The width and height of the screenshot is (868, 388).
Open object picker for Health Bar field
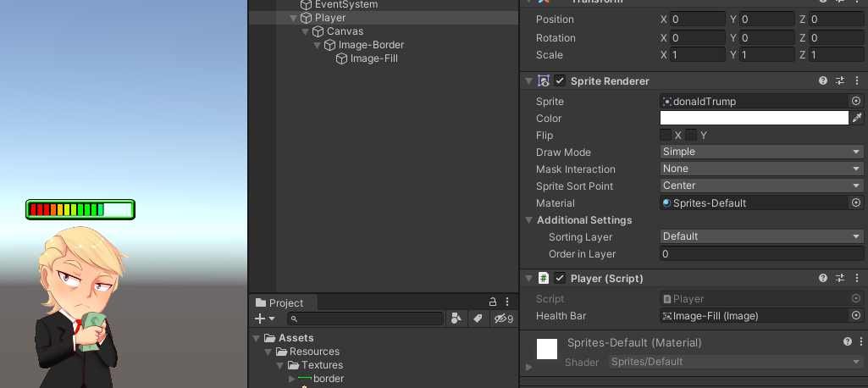[856, 315]
